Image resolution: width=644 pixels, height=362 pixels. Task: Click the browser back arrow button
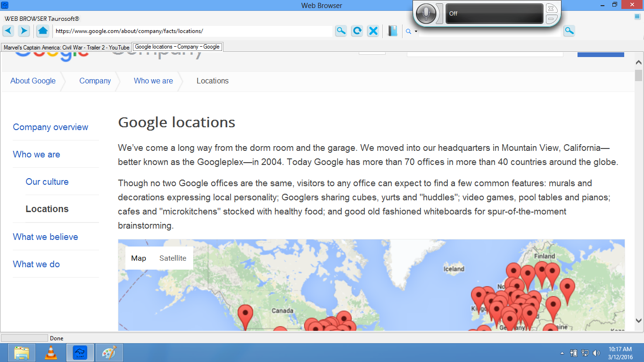[9, 31]
